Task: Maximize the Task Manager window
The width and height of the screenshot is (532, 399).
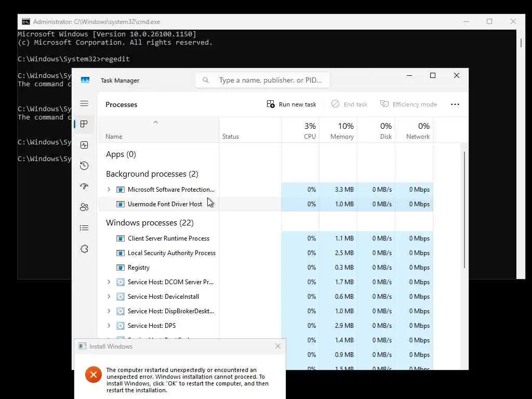Action: (x=433, y=75)
